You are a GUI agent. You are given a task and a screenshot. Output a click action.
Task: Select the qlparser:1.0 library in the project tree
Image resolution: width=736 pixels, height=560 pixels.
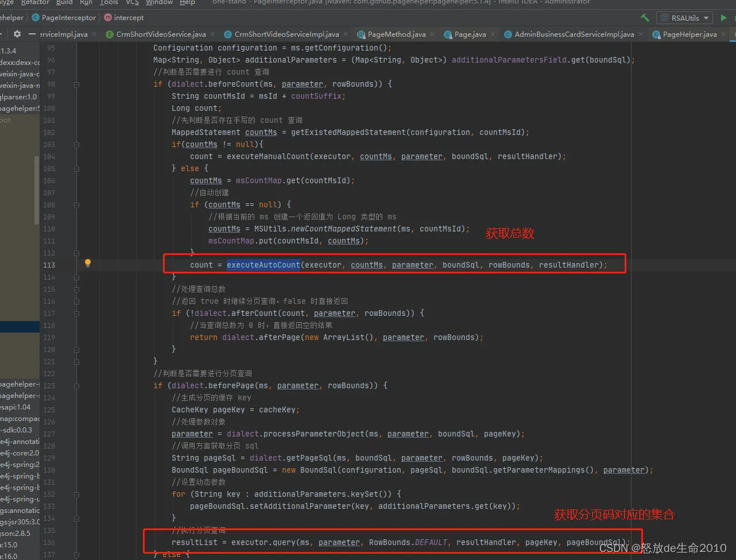(18, 96)
